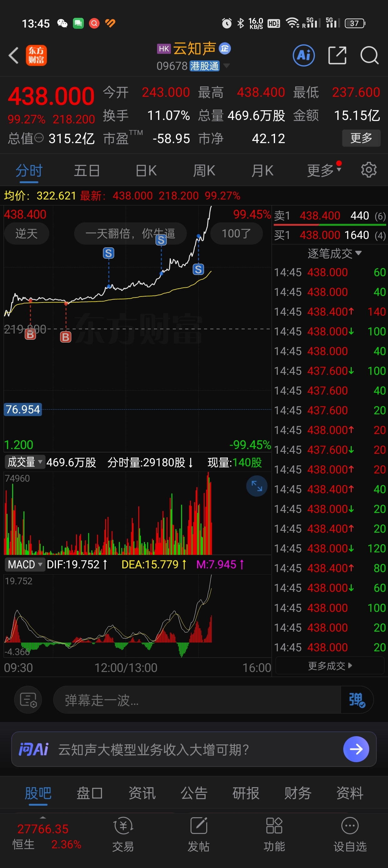
Task: Switch to 周K chart tab
Action: (x=204, y=170)
